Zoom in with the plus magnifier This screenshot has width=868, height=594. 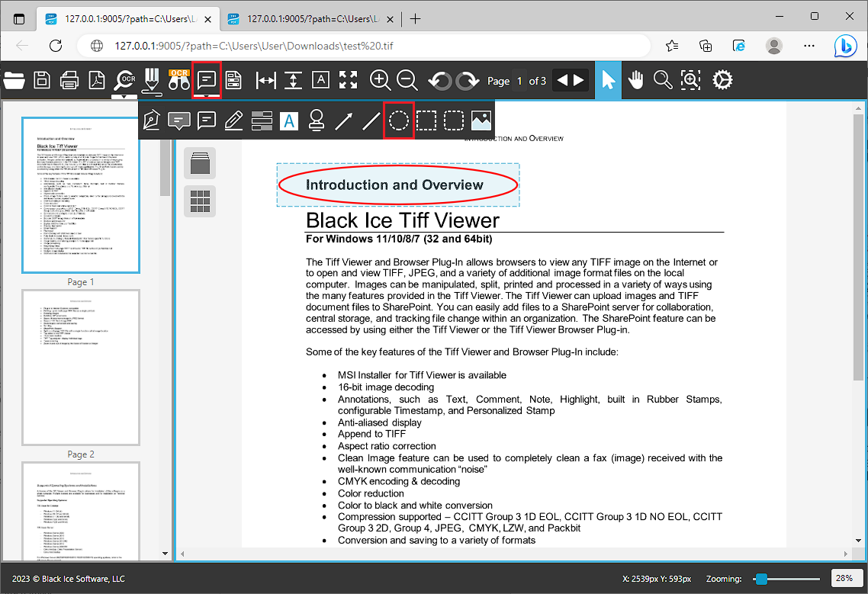[x=381, y=81]
